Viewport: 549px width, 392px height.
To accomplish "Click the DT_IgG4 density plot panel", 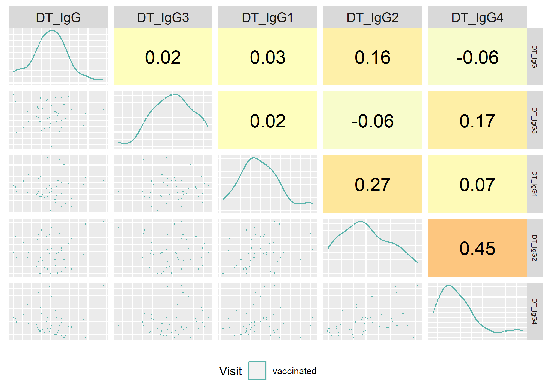I will click(x=477, y=311).
